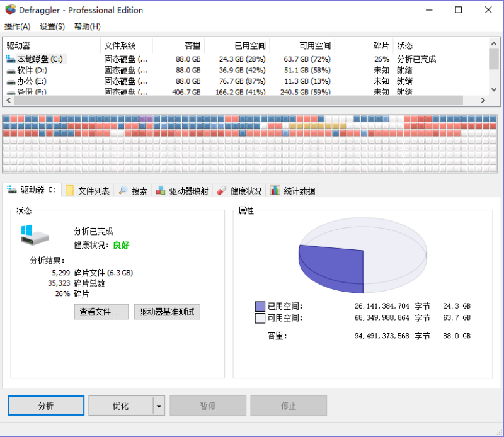
Task: Click the 停止 button
Action: click(289, 406)
